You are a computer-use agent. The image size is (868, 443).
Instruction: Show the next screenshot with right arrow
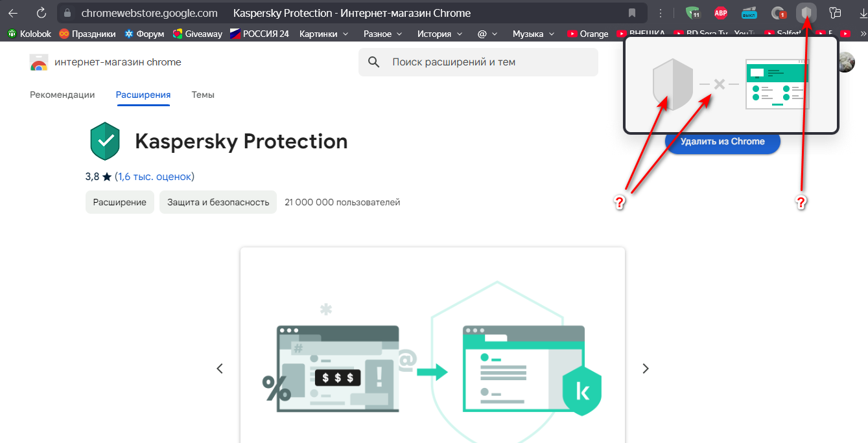645,369
